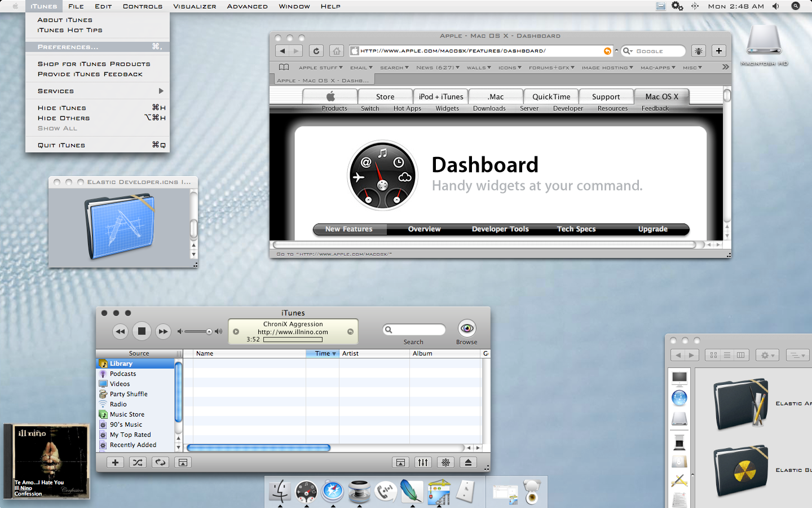
Task: Choose Quit iTunes from menu
Action: click(98, 145)
